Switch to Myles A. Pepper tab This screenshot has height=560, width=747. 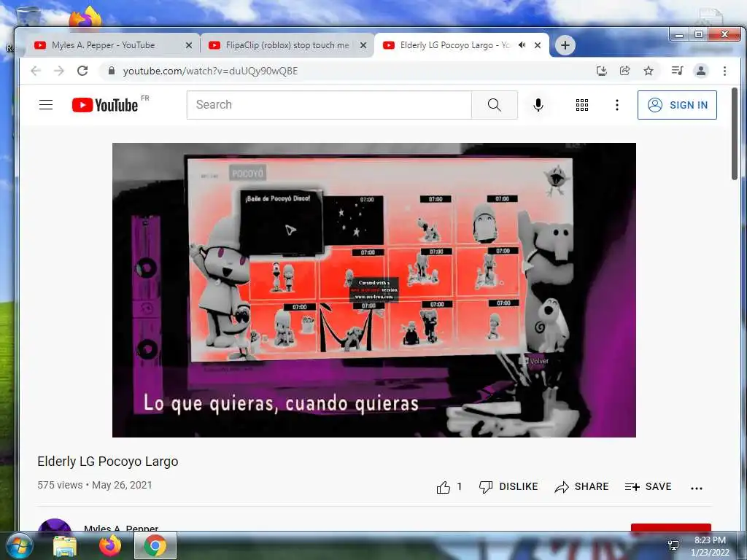click(104, 45)
